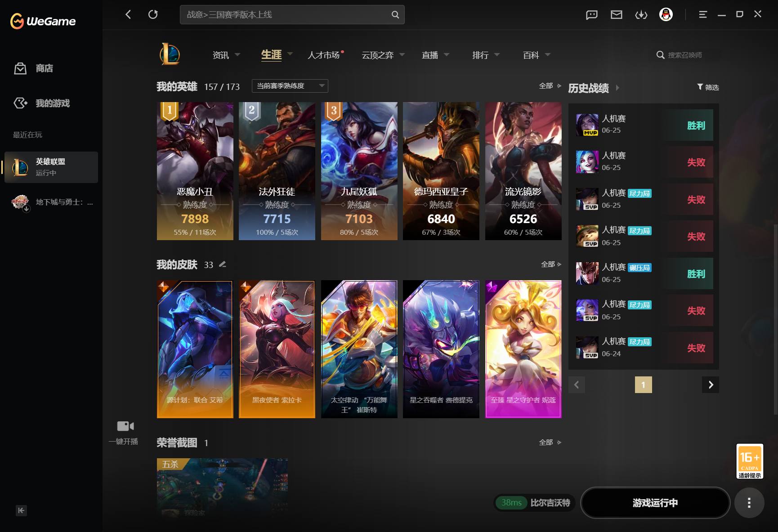The image size is (778, 532).
Task: Expand the 历史战绩 section arrow
Action: pyautogui.click(x=617, y=88)
